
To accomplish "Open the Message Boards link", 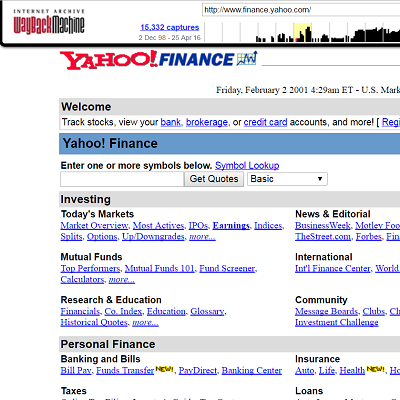I will (x=326, y=311).
